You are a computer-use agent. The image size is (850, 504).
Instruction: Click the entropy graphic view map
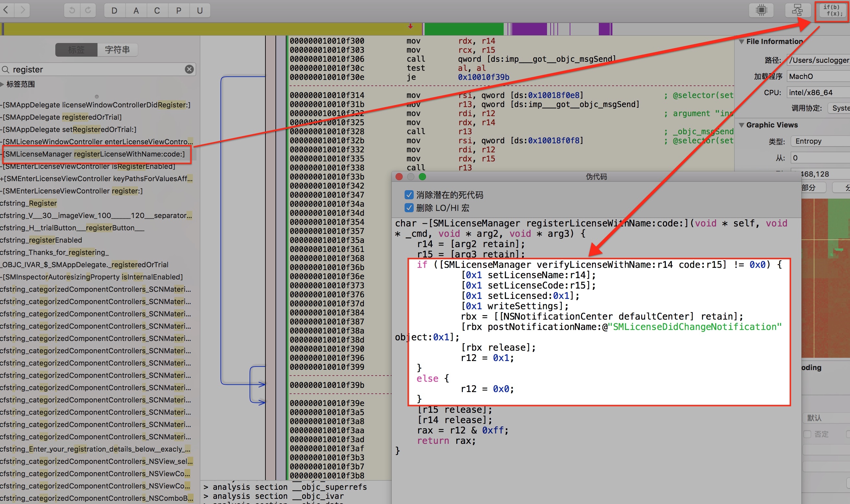pos(825,278)
